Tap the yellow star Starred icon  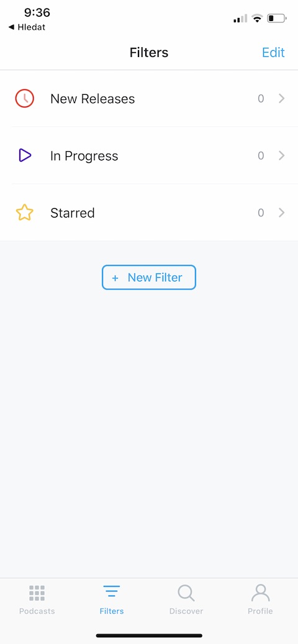[x=25, y=213]
